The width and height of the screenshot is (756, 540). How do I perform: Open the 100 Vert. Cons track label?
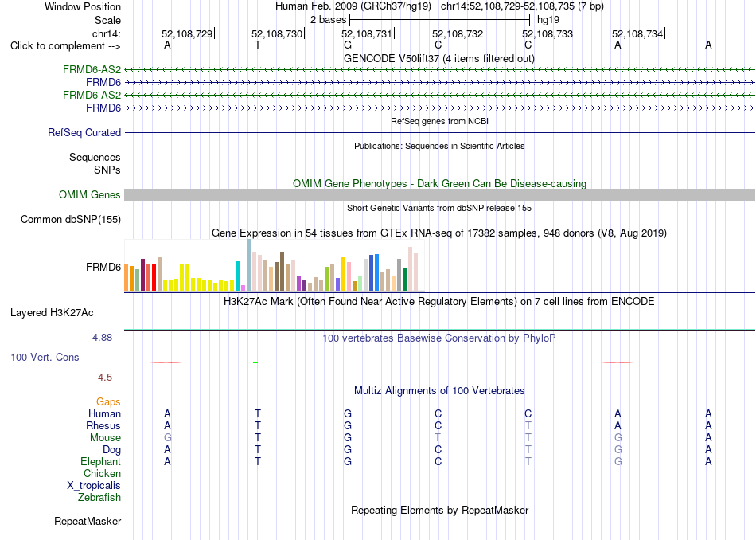coord(45,357)
